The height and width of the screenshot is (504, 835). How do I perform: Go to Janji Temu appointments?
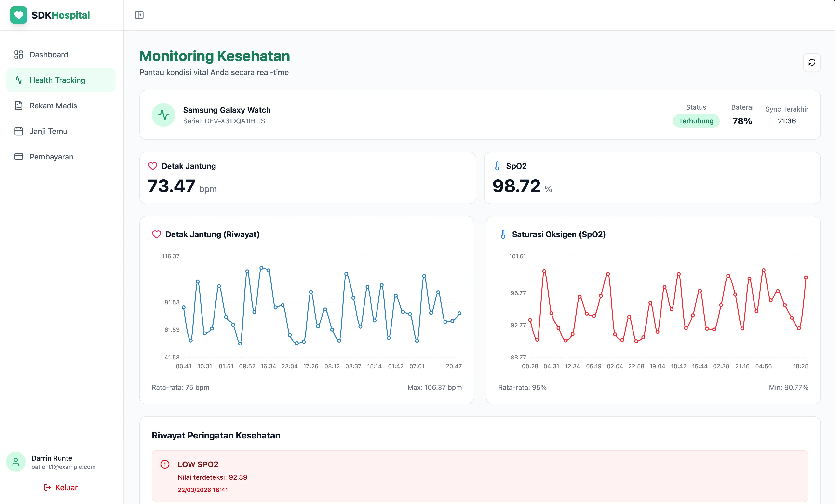[x=48, y=131]
